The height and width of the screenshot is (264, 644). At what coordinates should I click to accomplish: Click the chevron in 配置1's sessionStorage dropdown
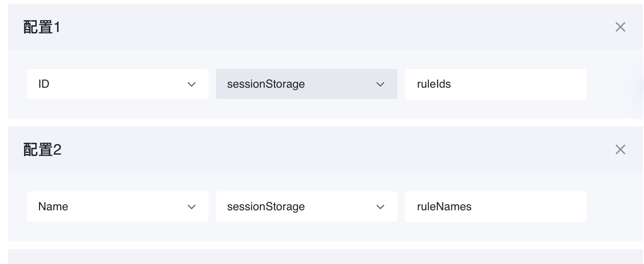click(x=380, y=84)
